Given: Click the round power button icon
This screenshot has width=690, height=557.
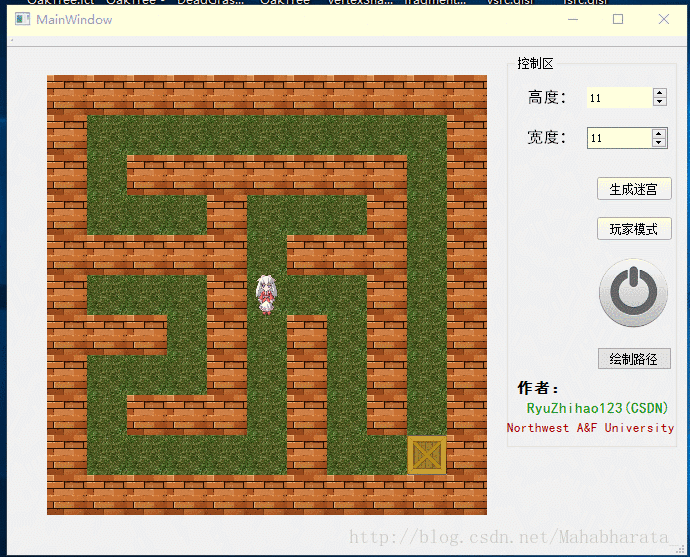Looking at the screenshot, I should tap(633, 293).
